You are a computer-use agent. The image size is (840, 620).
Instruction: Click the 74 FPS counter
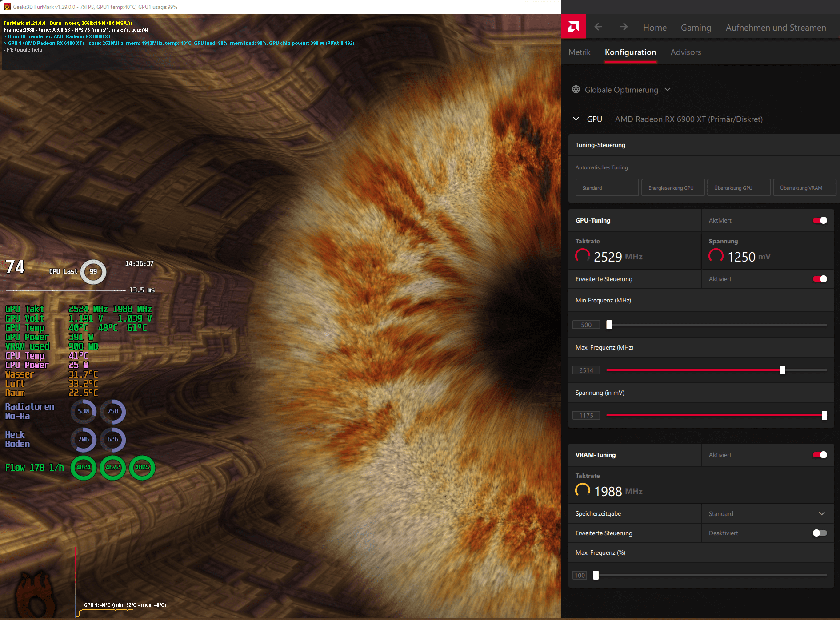point(15,267)
